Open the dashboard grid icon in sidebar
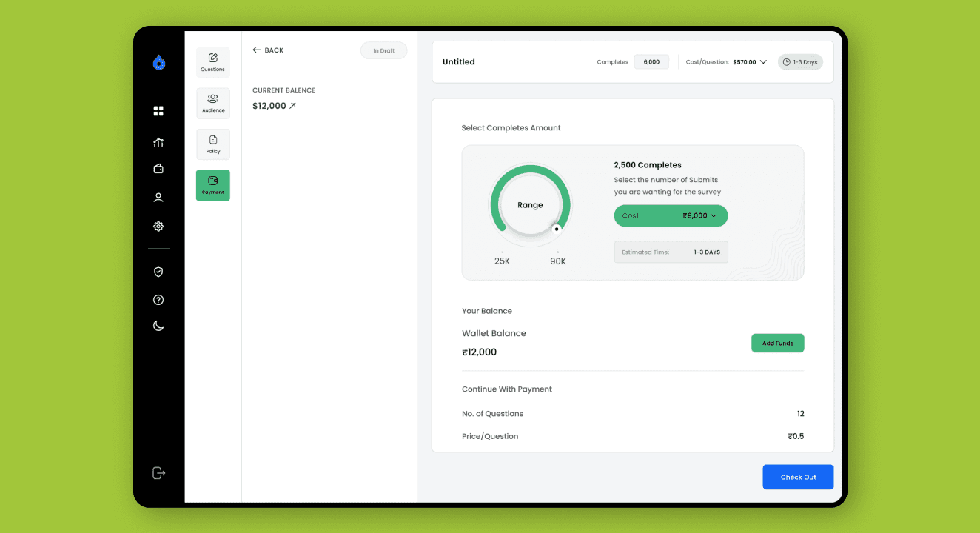980x533 pixels. pyautogui.click(x=158, y=111)
